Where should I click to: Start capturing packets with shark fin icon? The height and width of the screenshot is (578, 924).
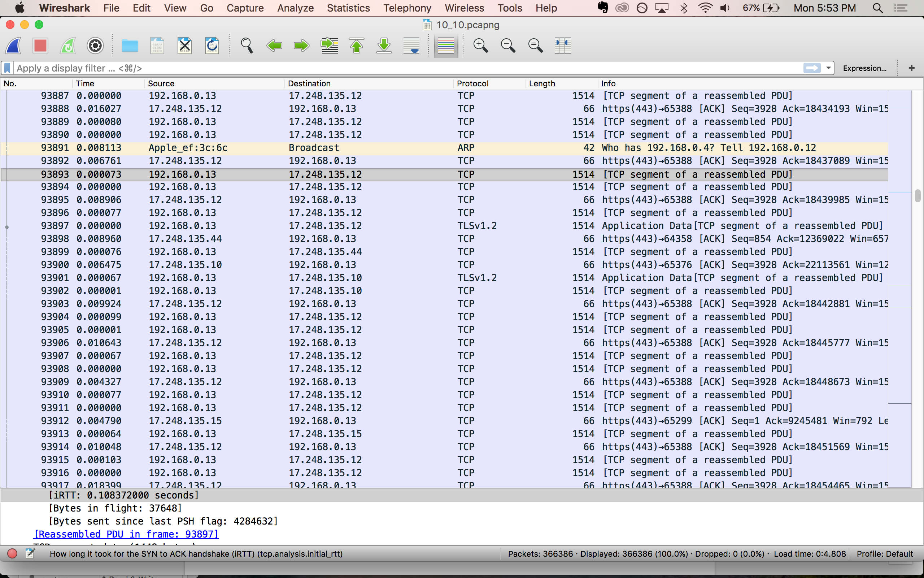coord(13,46)
